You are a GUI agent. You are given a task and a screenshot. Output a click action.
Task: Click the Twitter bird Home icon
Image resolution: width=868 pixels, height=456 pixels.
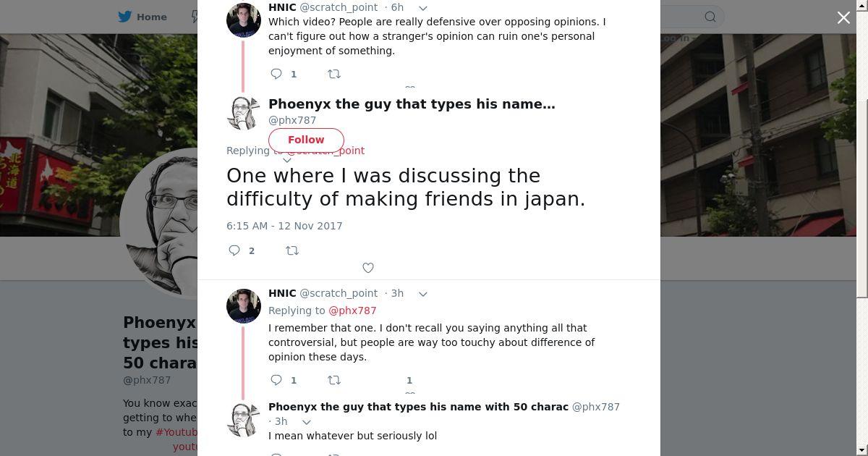pyautogui.click(x=125, y=17)
